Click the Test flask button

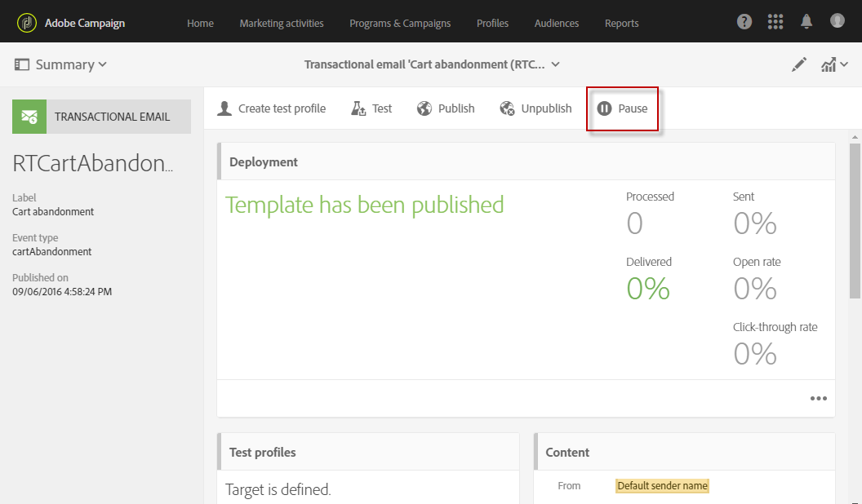point(371,108)
